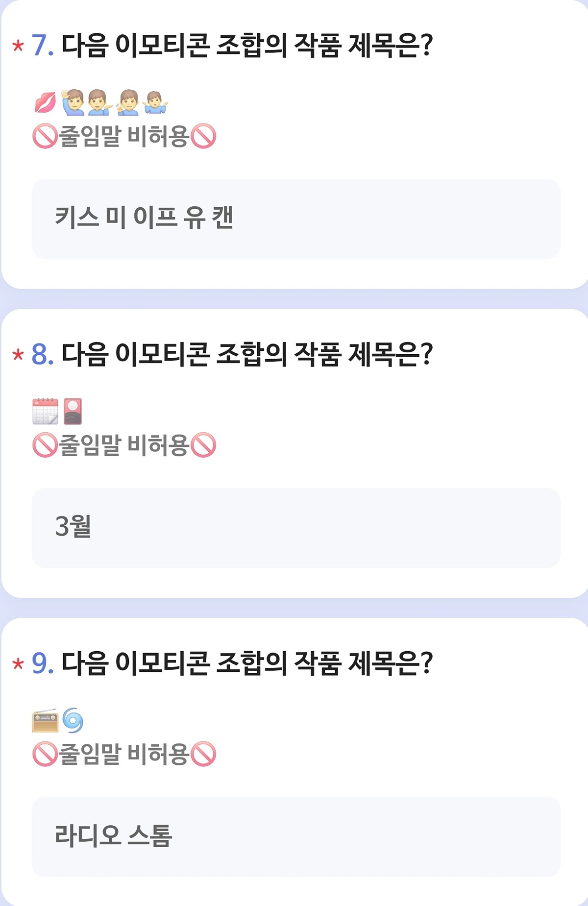
Task: Click the question 7 title text
Action: point(247,46)
